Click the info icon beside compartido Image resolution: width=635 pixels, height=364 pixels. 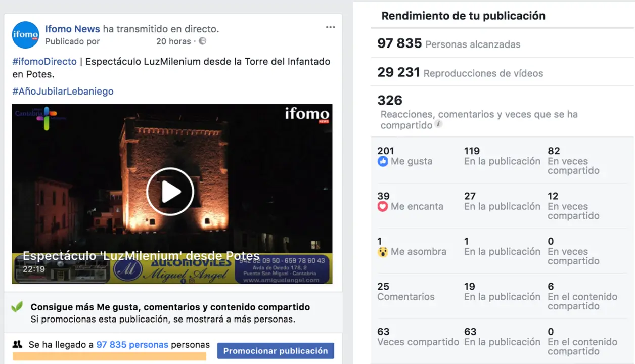point(438,124)
